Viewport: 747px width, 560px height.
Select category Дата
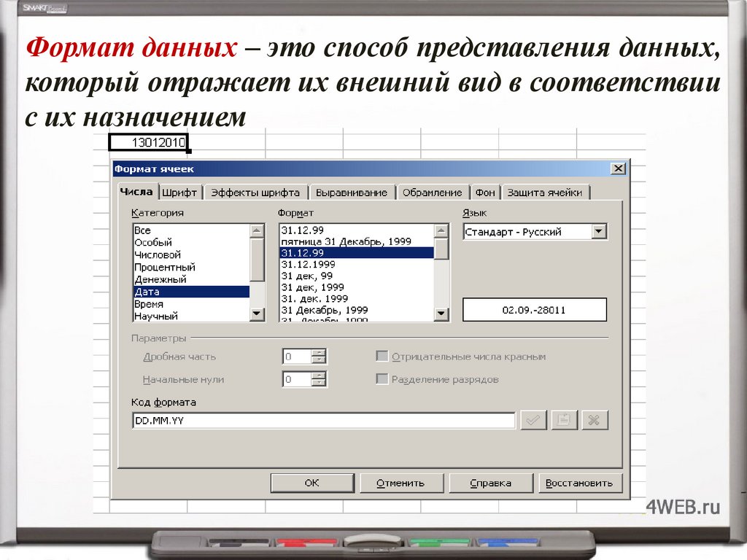point(191,292)
